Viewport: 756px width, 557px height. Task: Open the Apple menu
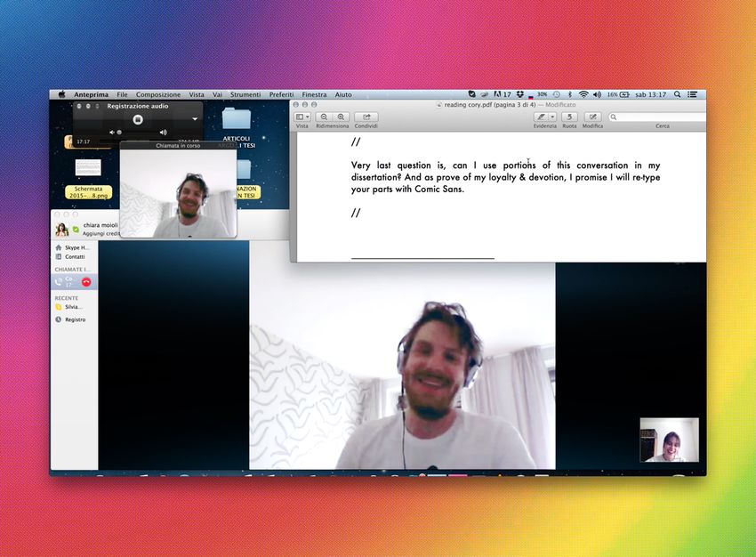coord(61,94)
